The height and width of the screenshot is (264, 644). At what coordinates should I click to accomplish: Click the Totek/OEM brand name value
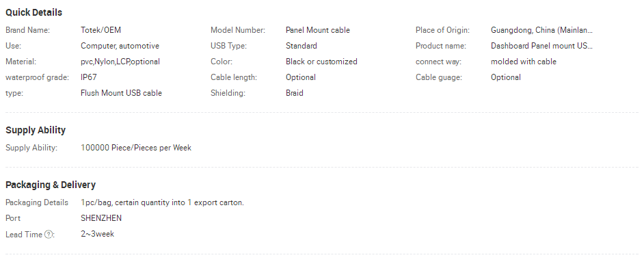pos(100,30)
